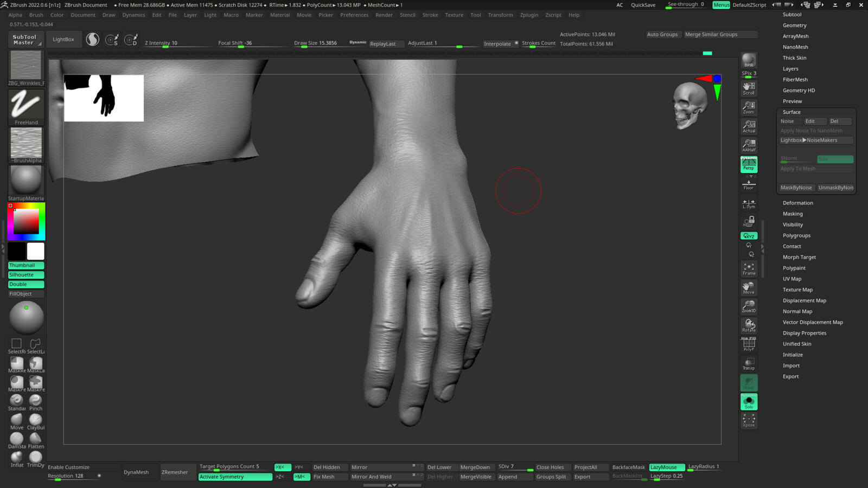Toggle L.Sym local symmetry
The width and height of the screenshot is (868, 488).
(x=749, y=203)
